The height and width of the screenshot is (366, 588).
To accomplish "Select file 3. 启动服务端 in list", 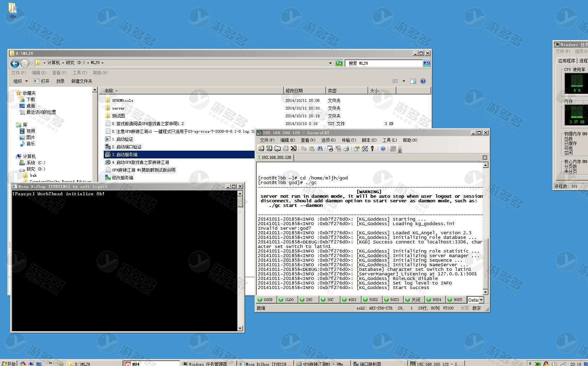I will (x=125, y=155).
